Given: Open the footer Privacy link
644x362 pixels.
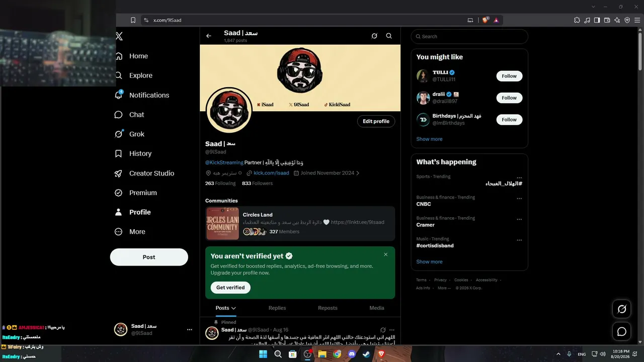Looking at the screenshot, I should point(440,280).
